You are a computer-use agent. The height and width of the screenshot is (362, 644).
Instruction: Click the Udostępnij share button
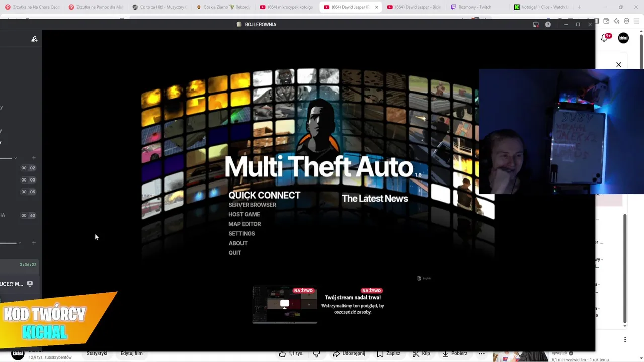pos(349,353)
